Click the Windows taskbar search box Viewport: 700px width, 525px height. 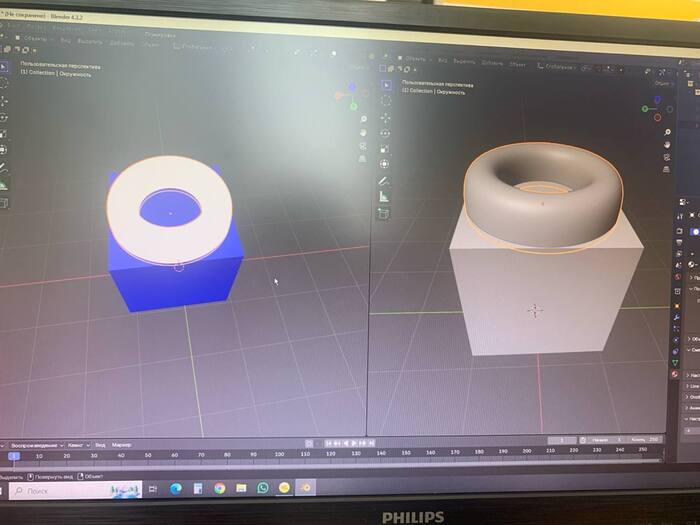pos(58,490)
